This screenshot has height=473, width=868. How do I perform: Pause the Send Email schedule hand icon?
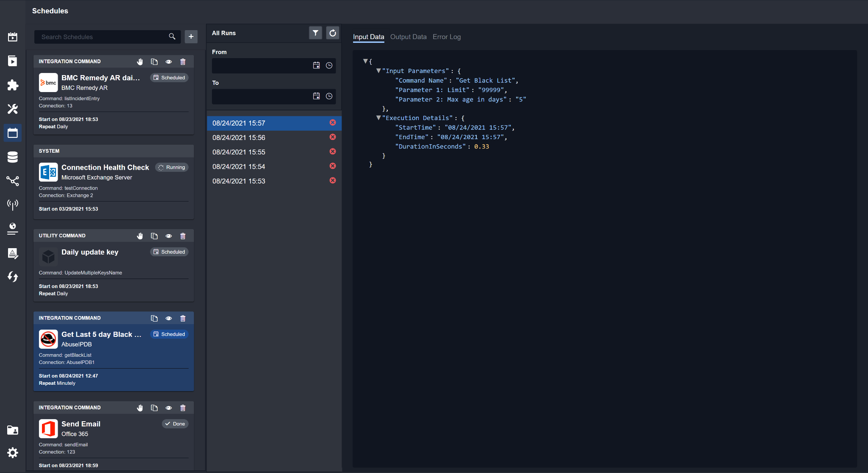140,408
